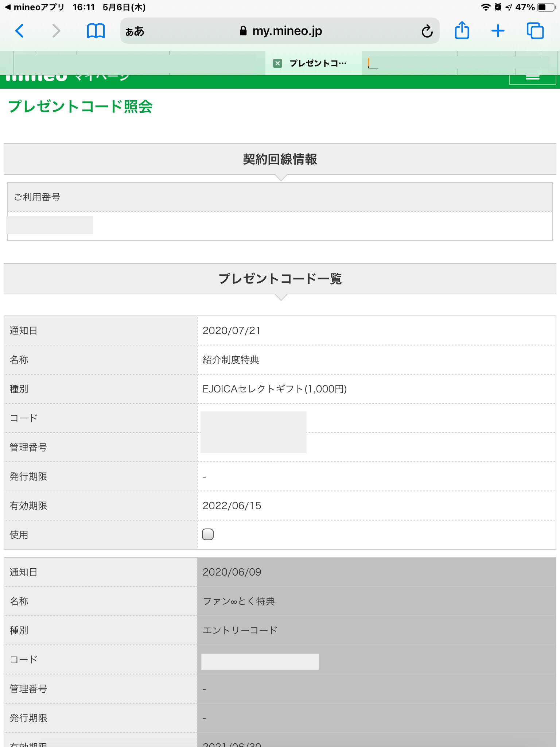Viewport: 560px width, 747px height.
Task: Open the bookmarks book icon
Action: click(x=96, y=31)
